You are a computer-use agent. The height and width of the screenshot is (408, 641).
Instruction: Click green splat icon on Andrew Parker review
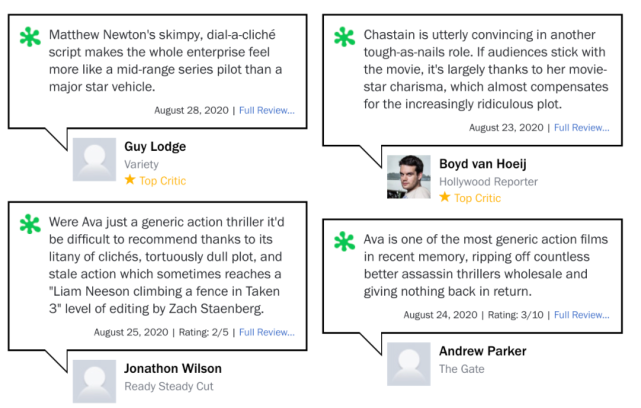tap(345, 242)
